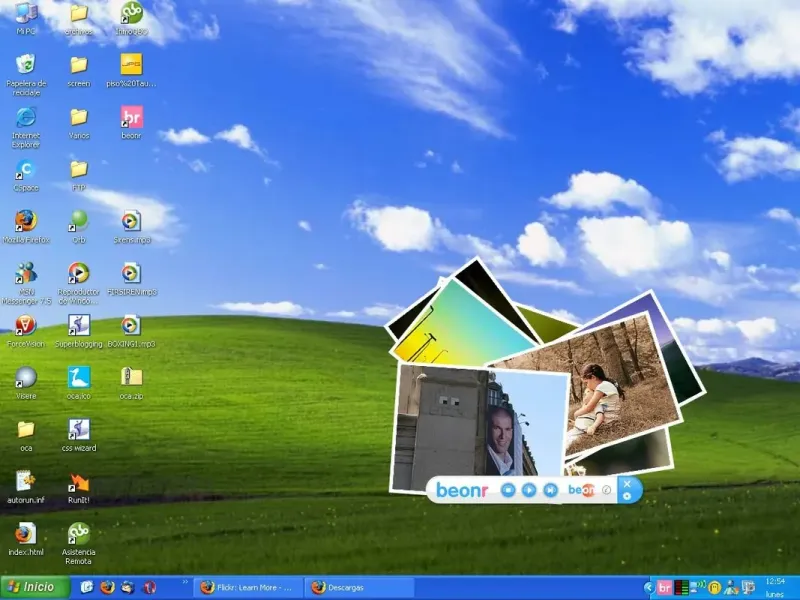The width and height of the screenshot is (800, 600).
Task: Switch to Descargas taskbar window
Action: coord(357,588)
